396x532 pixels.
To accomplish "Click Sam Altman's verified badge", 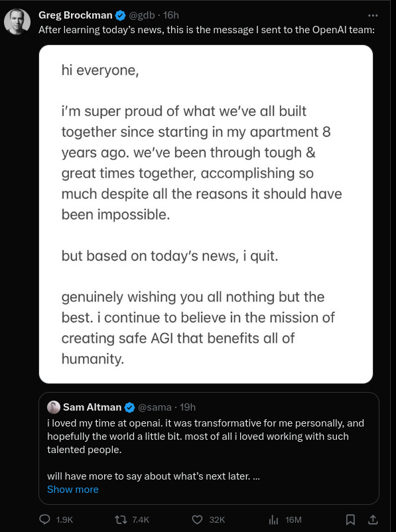I will (x=129, y=407).
